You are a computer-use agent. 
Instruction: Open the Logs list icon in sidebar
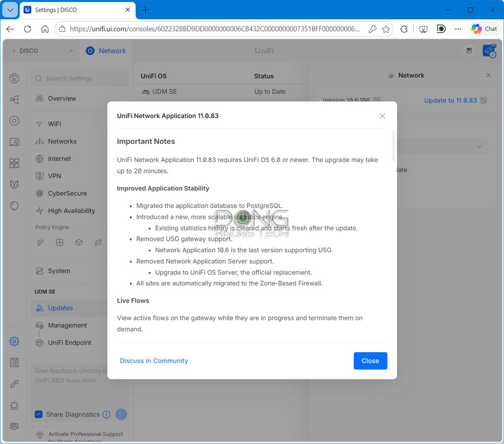(x=14, y=362)
